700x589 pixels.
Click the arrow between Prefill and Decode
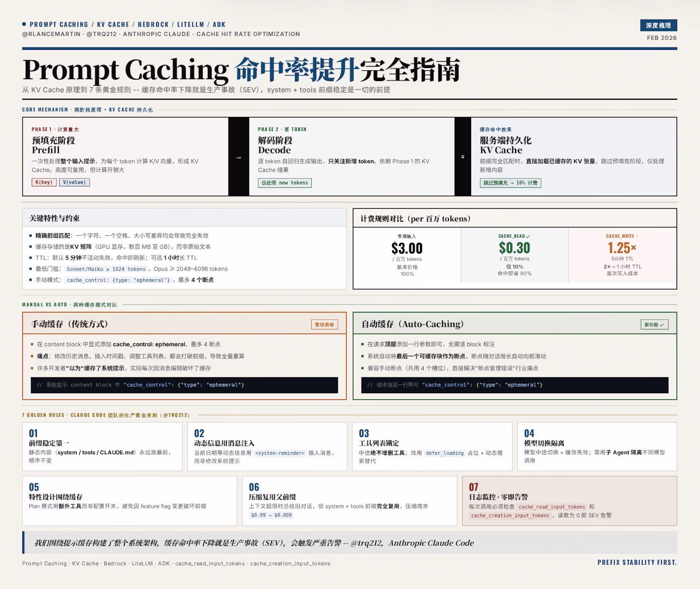239,158
